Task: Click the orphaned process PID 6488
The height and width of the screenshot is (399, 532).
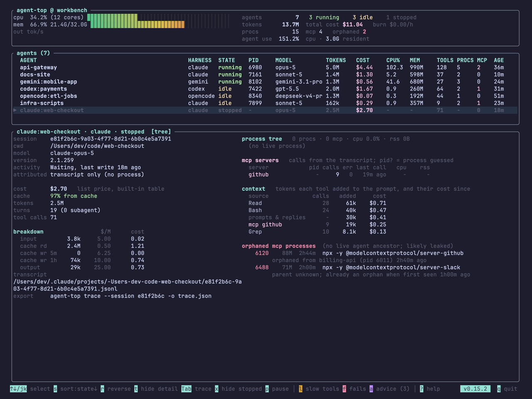Action: tap(262, 267)
